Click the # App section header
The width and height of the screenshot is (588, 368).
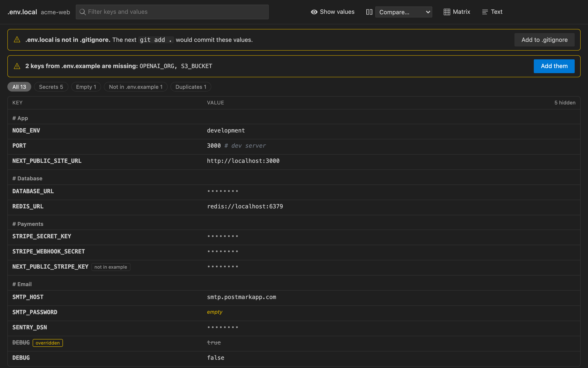click(x=20, y=118)
